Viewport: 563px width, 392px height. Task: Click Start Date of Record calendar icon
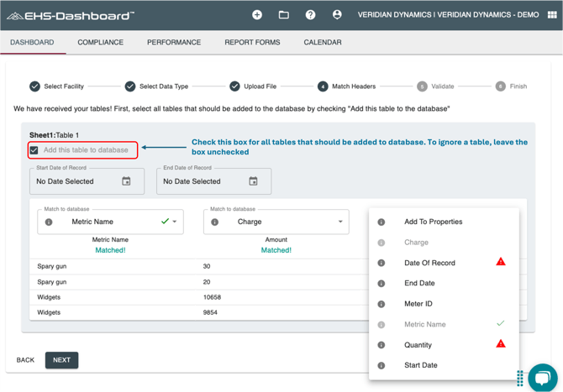[x=126, y=181]
